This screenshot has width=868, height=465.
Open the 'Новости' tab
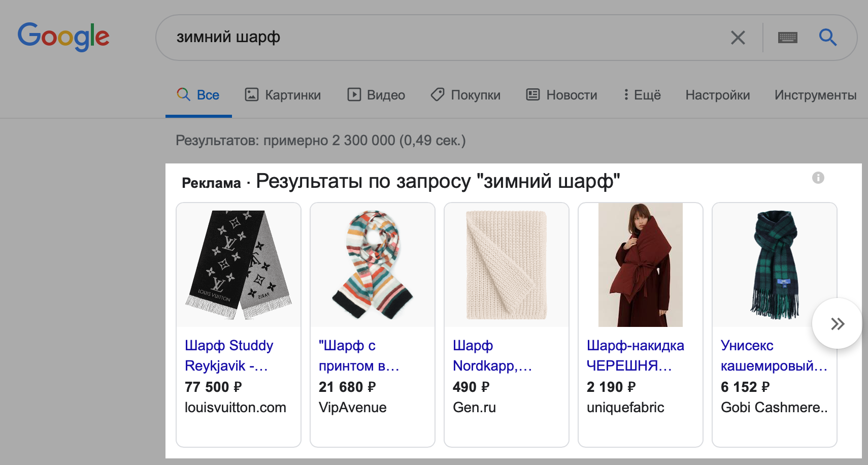561,95
